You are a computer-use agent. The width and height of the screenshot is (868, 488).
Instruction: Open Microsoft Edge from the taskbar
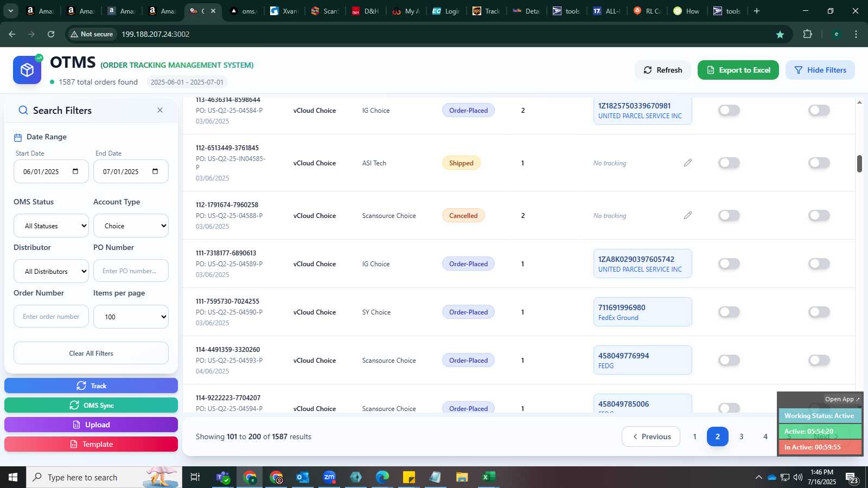(x=382, y=477)
